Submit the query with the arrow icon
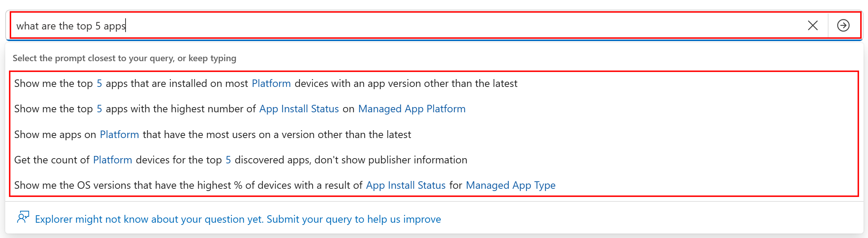 (843, 25)
